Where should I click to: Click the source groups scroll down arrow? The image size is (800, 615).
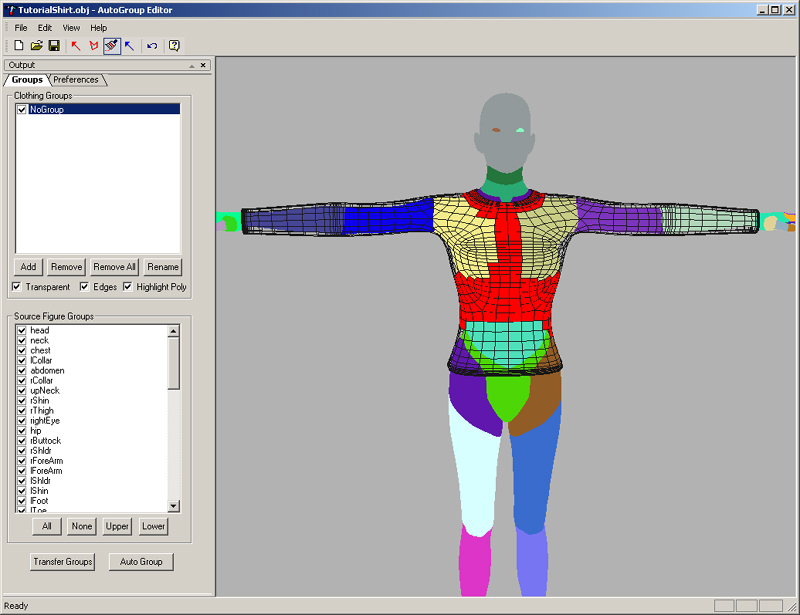coord(173,506)
